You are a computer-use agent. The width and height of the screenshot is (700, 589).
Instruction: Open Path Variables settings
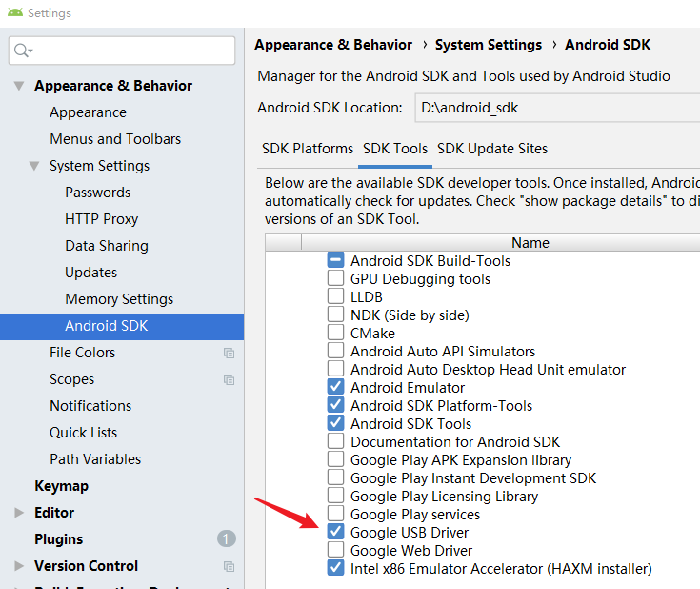[x=95, y=459]
